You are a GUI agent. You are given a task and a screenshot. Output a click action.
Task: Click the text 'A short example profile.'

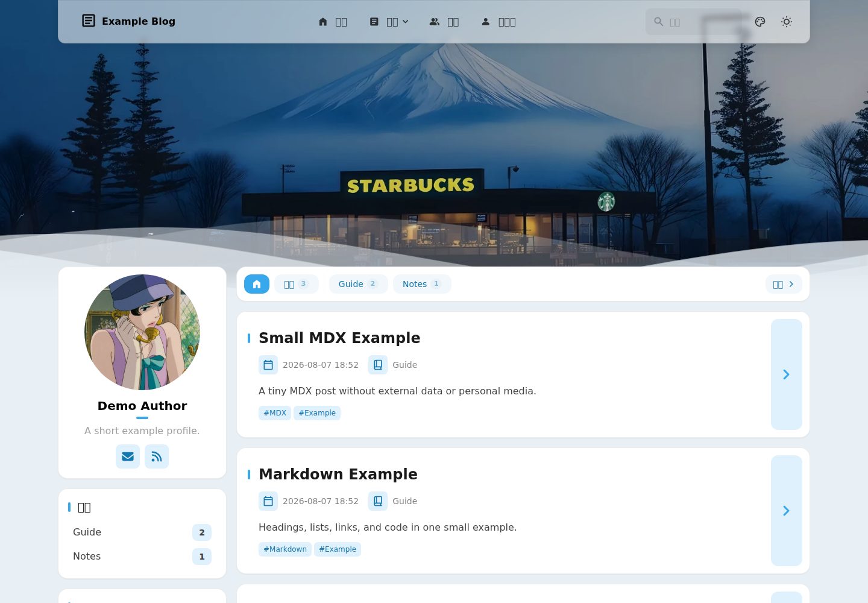pos(142,431)
